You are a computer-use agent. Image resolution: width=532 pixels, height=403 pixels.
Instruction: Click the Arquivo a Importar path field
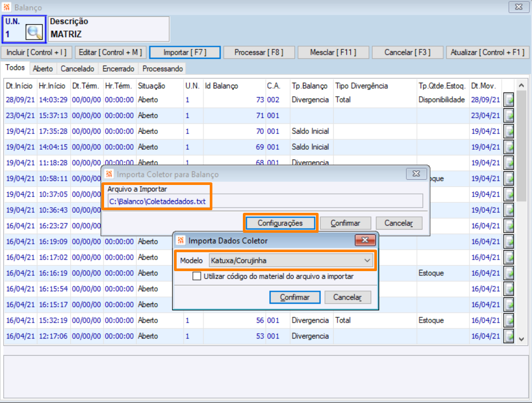click(x=265, y=201)
